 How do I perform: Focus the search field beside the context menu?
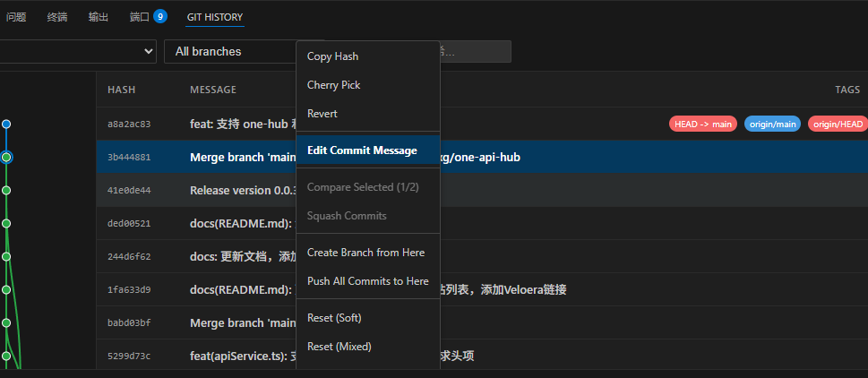pos(475,51)
